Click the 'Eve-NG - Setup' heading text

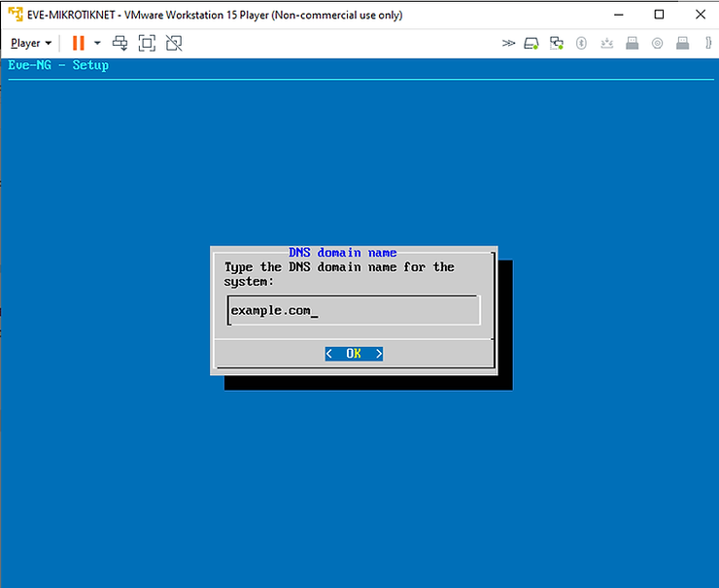click(x=58, y=65)
